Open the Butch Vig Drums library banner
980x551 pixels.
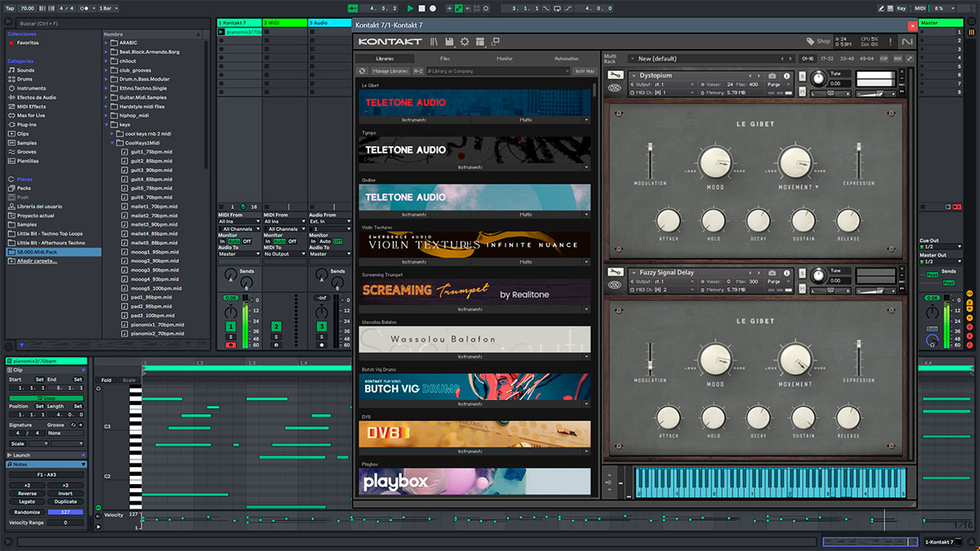point(474,386)
